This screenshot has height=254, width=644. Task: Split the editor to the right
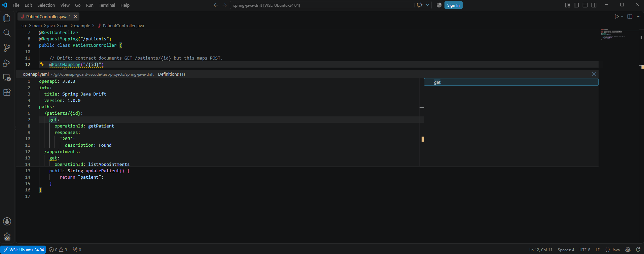(630, 16)
